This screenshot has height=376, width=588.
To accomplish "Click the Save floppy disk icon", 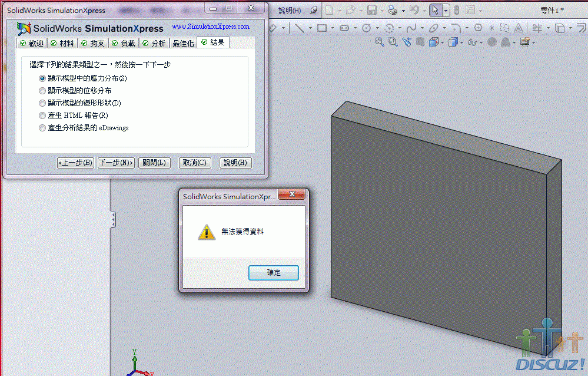I will pos(371,10).
